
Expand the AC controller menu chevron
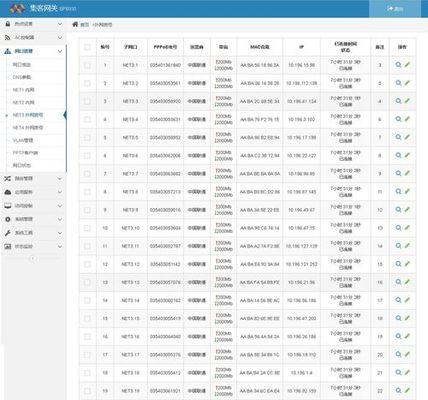(x=60, y=38)
